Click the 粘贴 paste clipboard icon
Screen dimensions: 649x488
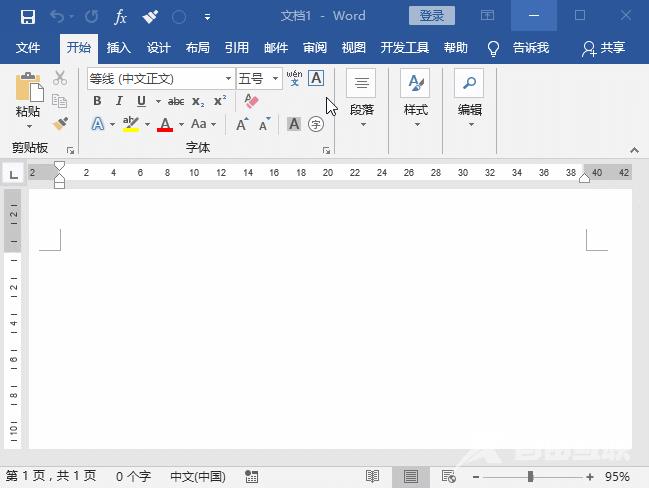(29, 87)
